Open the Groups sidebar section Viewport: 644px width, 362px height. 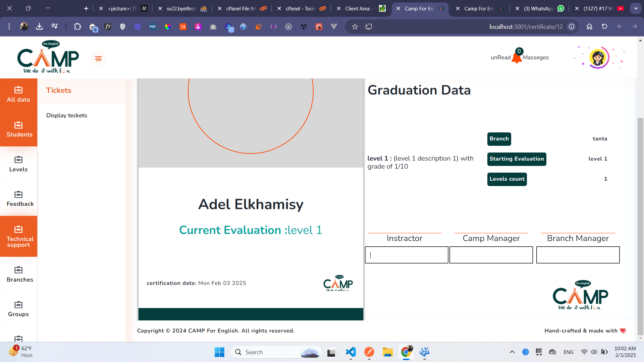click(19, 309)
